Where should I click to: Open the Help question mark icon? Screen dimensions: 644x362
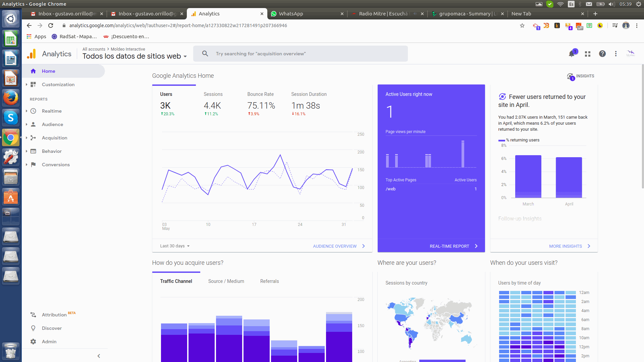click(x=602, y=54)
